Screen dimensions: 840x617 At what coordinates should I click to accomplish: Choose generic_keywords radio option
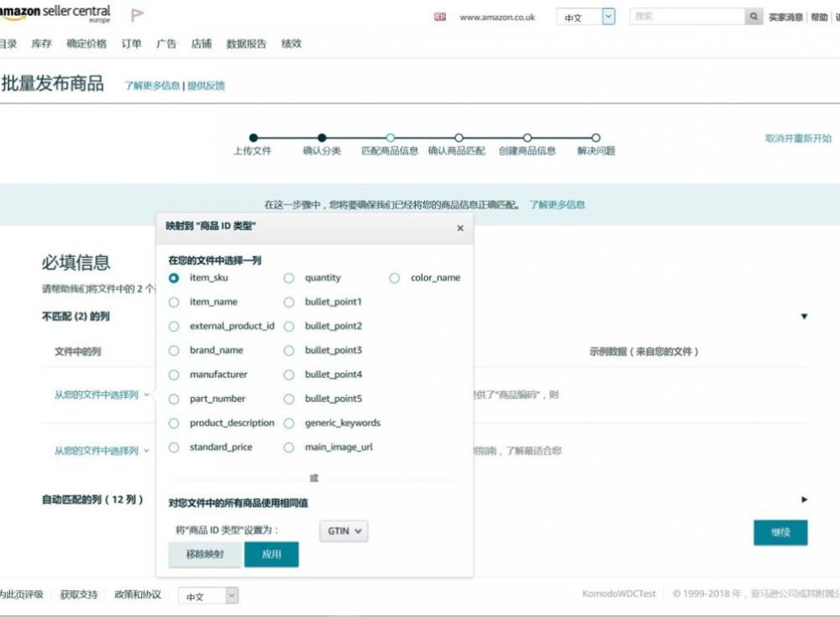click(x=289, y=423)
